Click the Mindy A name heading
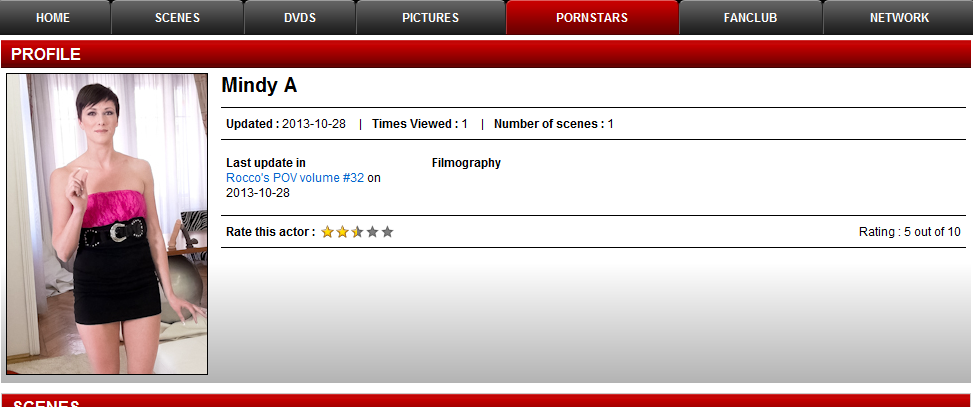This screenshot has height=407, width=973. coord(259,85)
